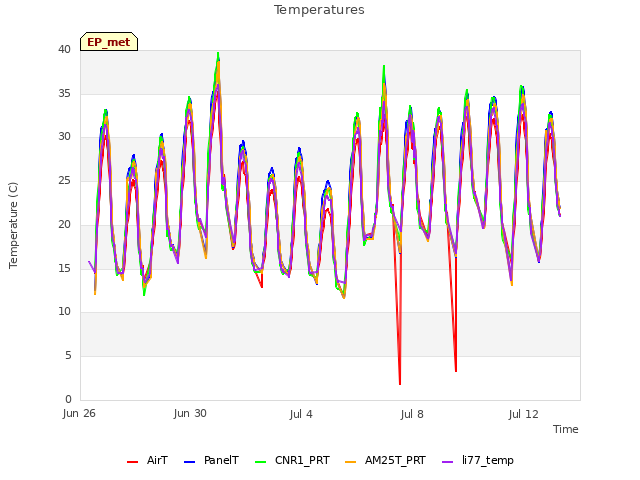Click the 25 y-axis tick label
Image resolution: width=640 pixels, height=480 pixels.
[x=64, y=180]
